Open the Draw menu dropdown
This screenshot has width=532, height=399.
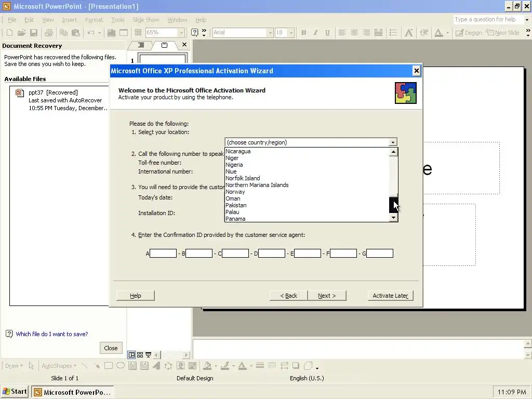click(14, 366)
